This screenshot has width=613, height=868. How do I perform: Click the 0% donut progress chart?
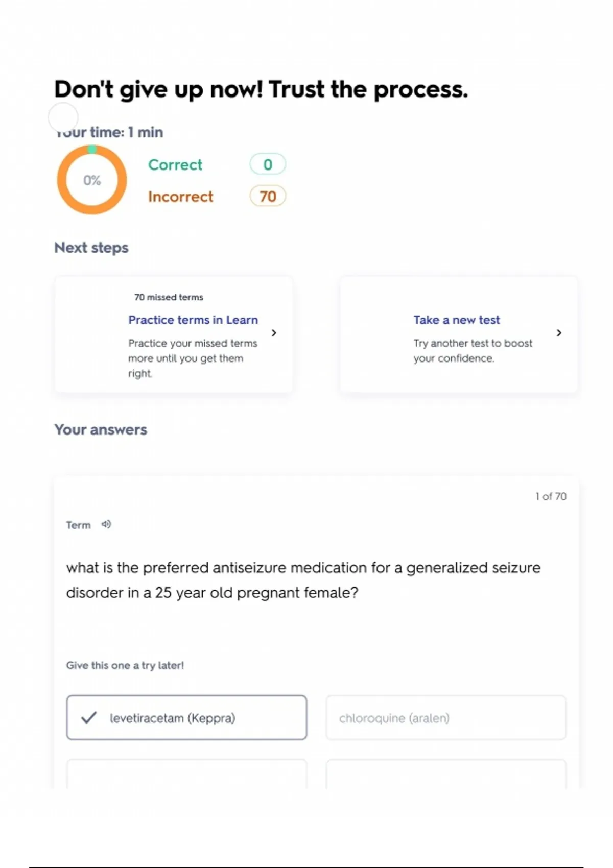[x=92, y=180]
